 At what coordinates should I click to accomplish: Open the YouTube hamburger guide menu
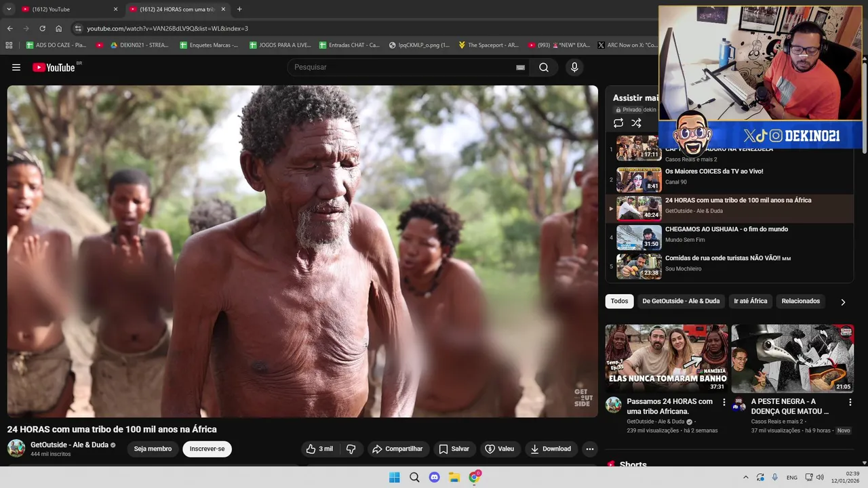16,67
